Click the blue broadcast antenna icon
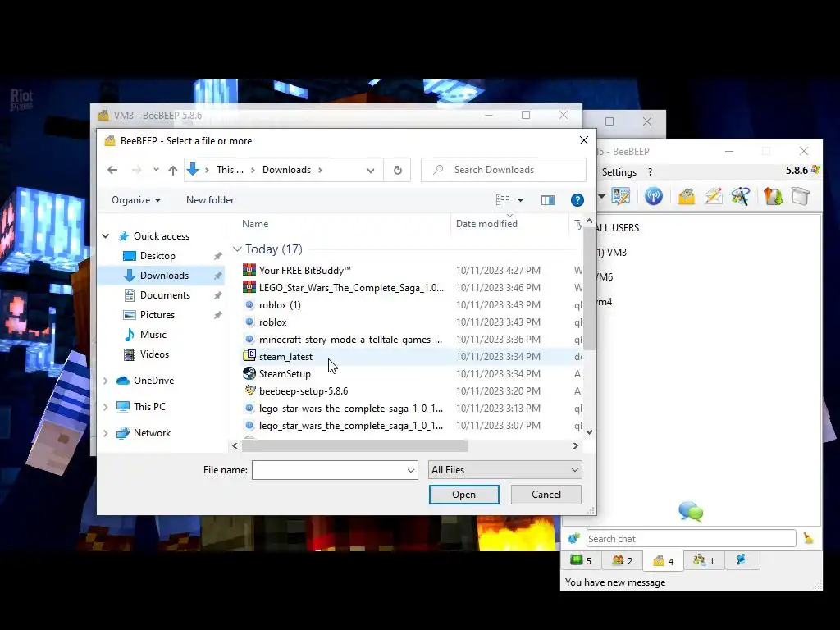This screenshot has width=840, height=630. [654, 196]
